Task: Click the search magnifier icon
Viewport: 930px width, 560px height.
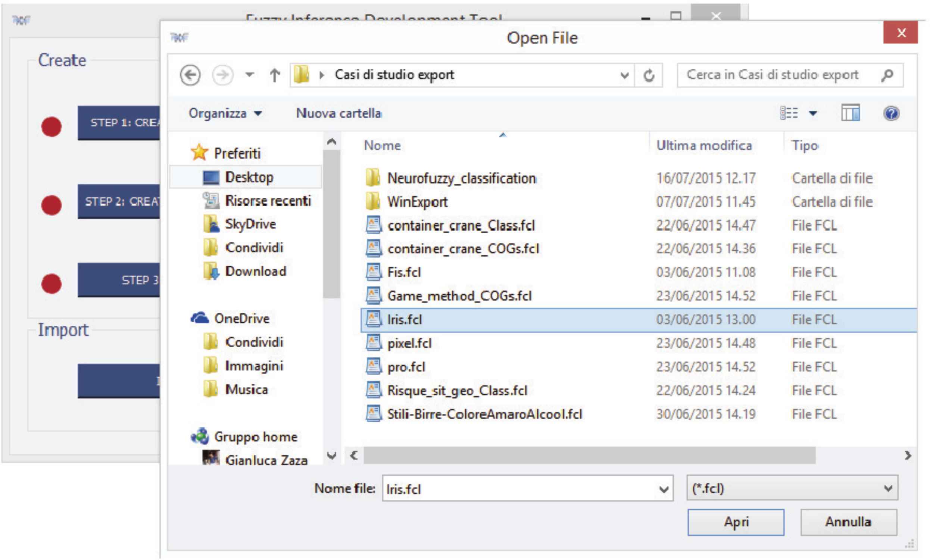Action: click(887, 75)
